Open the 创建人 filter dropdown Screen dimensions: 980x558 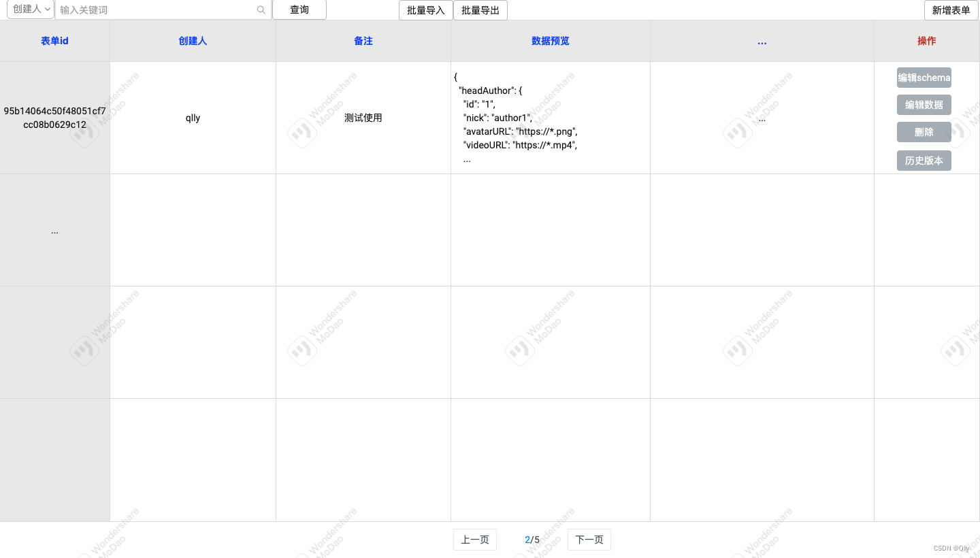31,10
